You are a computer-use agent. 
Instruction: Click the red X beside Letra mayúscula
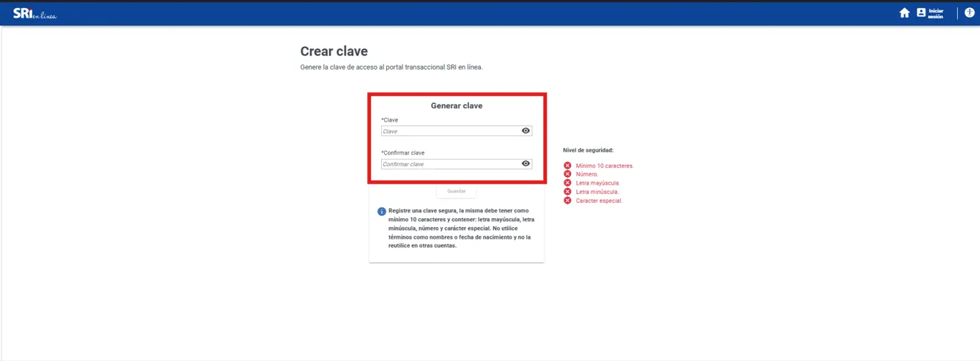(567, 183)
